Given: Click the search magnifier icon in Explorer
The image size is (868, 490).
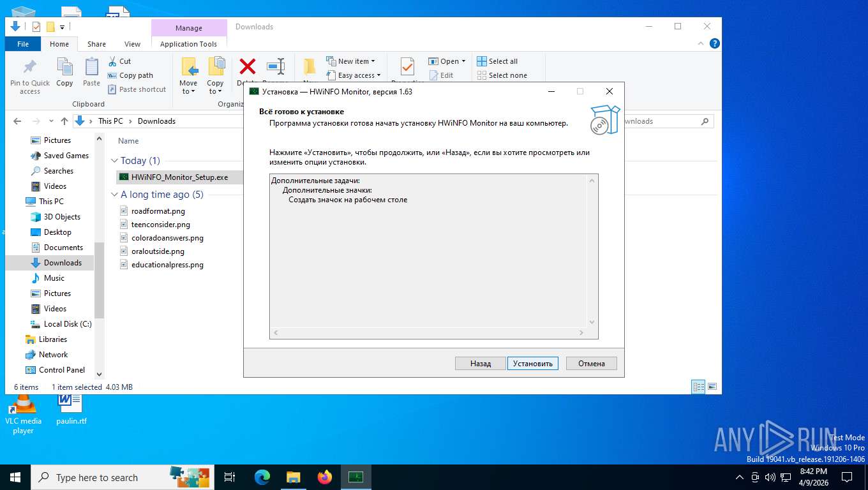Looking at the screenshot, I should pyautogui.click(x=705, y=121).
